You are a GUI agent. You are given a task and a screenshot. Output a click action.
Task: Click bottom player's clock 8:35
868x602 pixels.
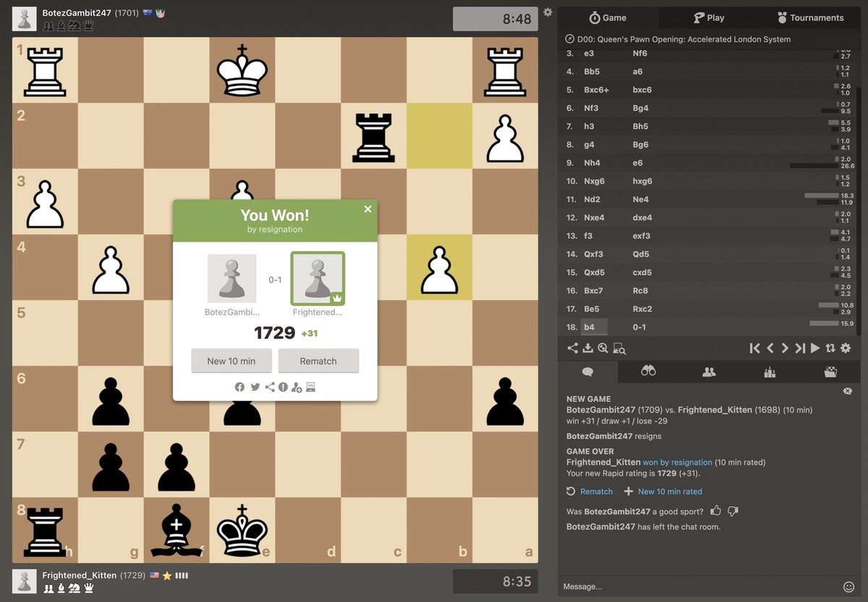(x=495, y=582)
